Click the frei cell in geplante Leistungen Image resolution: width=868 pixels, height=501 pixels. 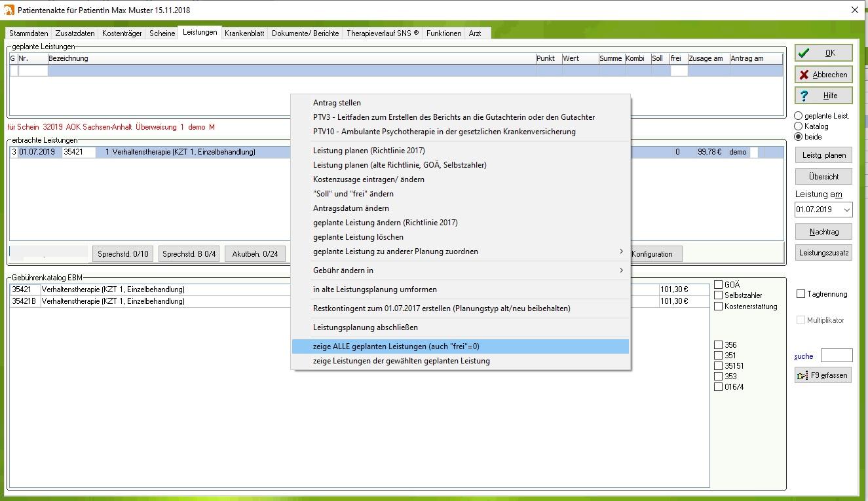pos(679,71)
